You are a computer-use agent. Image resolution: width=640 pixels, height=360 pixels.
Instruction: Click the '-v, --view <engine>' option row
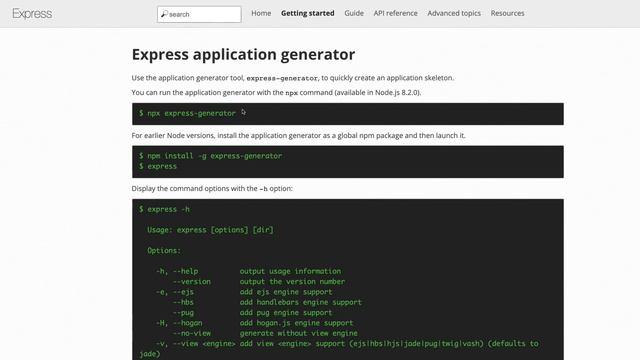point(339,348)
